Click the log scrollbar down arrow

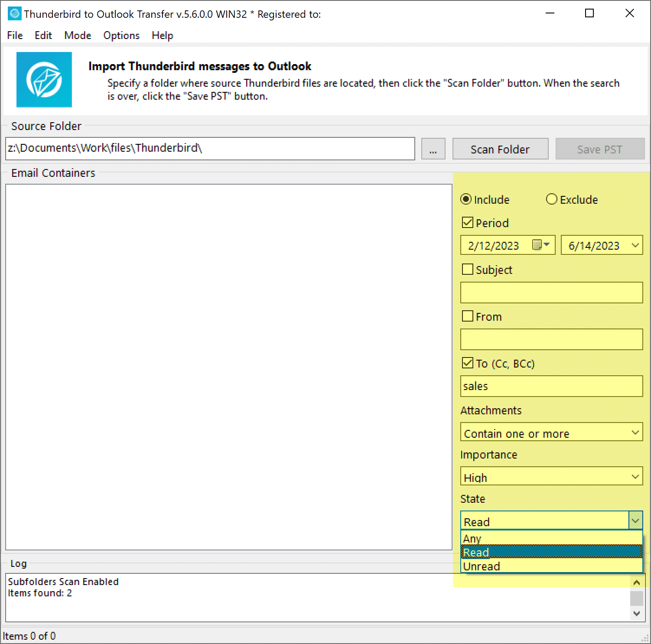click(636, 613)
